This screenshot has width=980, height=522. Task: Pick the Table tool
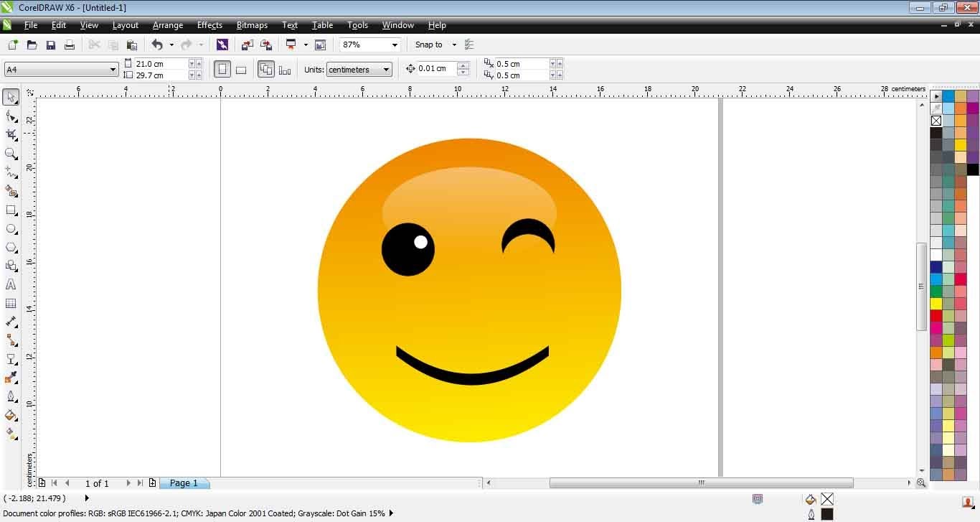click(x=11, y=304)
